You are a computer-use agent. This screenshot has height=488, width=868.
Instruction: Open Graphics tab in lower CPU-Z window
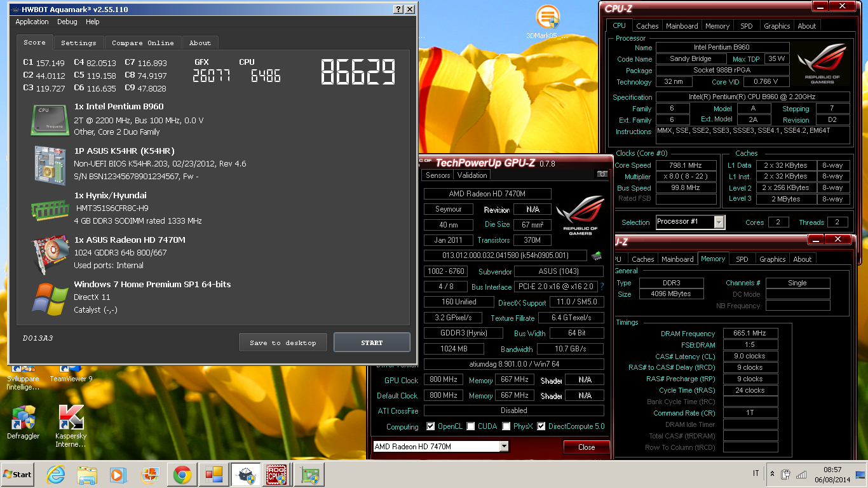773,259
